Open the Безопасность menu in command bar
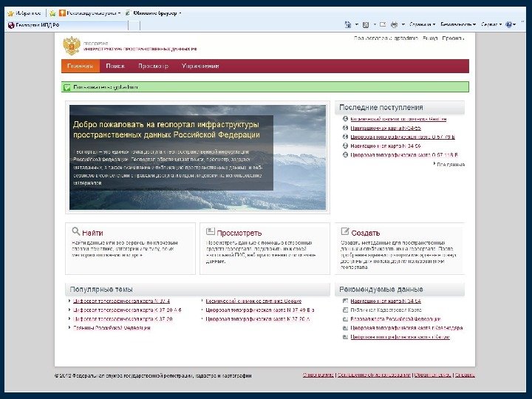Screen dimensions: 532x399 [458, 24]
